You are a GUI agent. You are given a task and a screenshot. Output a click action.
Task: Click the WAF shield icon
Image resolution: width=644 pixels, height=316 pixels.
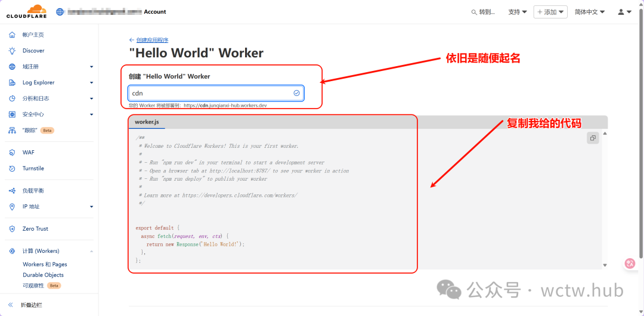[12, 153]
